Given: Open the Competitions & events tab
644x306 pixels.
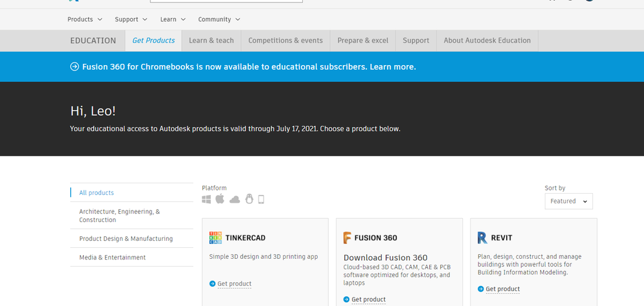Looking at the screenshot, I should click(286, 41).
